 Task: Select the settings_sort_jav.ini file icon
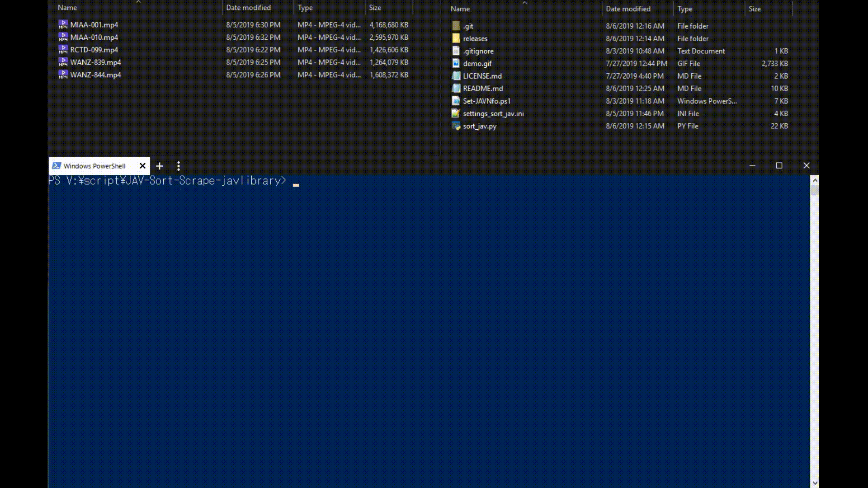[x=456, y=113]
